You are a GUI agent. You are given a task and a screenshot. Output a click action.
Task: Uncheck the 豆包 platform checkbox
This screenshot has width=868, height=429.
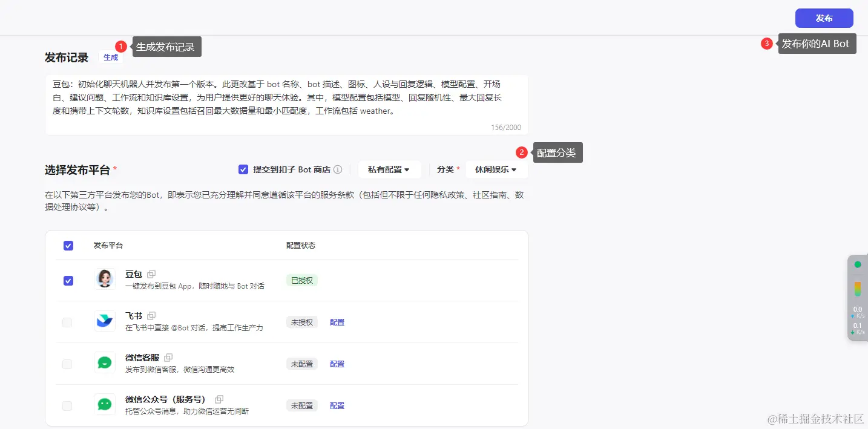68,281
